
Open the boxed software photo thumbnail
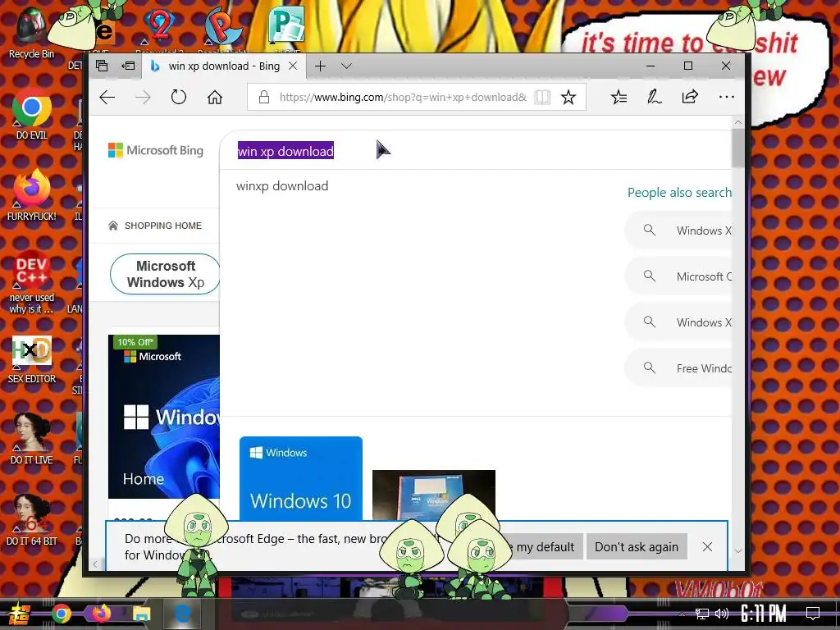click(x=434, y=495)
